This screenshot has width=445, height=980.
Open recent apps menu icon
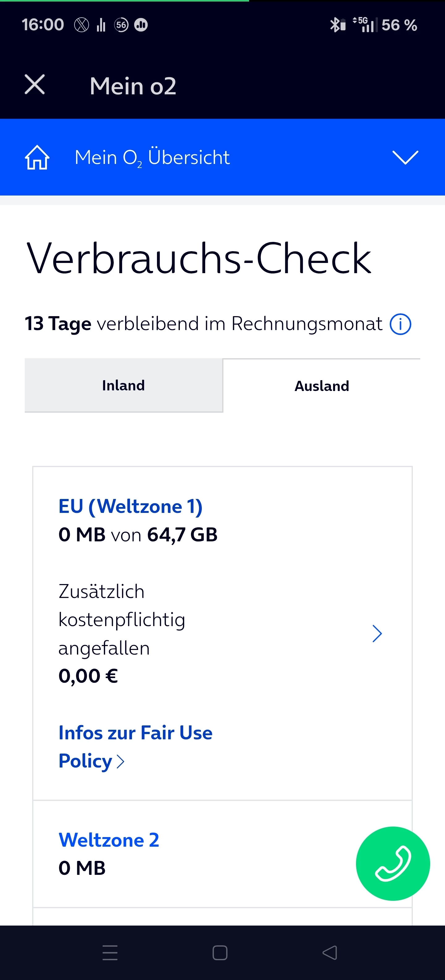(x=110, y=952)
